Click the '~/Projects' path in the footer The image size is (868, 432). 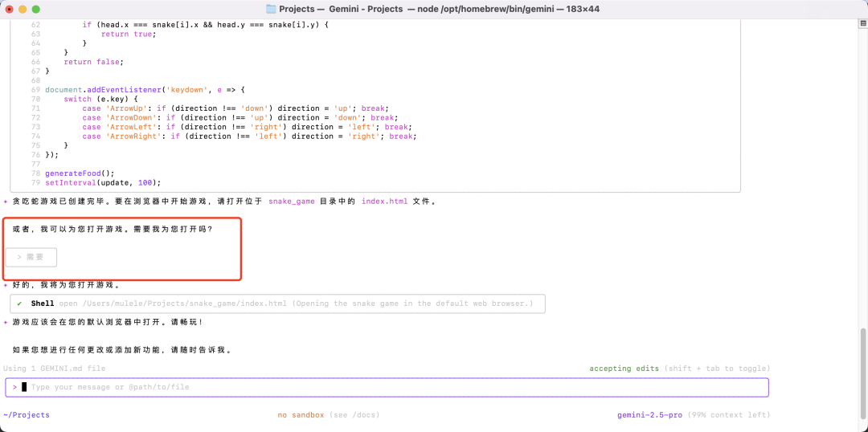[x=26, y=415]
